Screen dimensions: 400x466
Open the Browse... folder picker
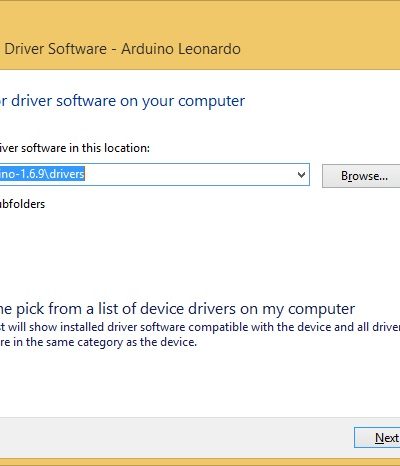tap(361, 176)
